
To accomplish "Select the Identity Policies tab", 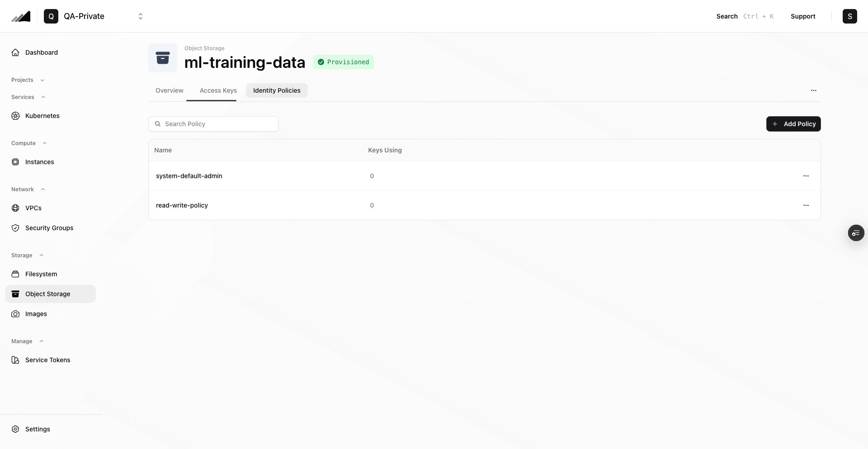I will point(277,90).
